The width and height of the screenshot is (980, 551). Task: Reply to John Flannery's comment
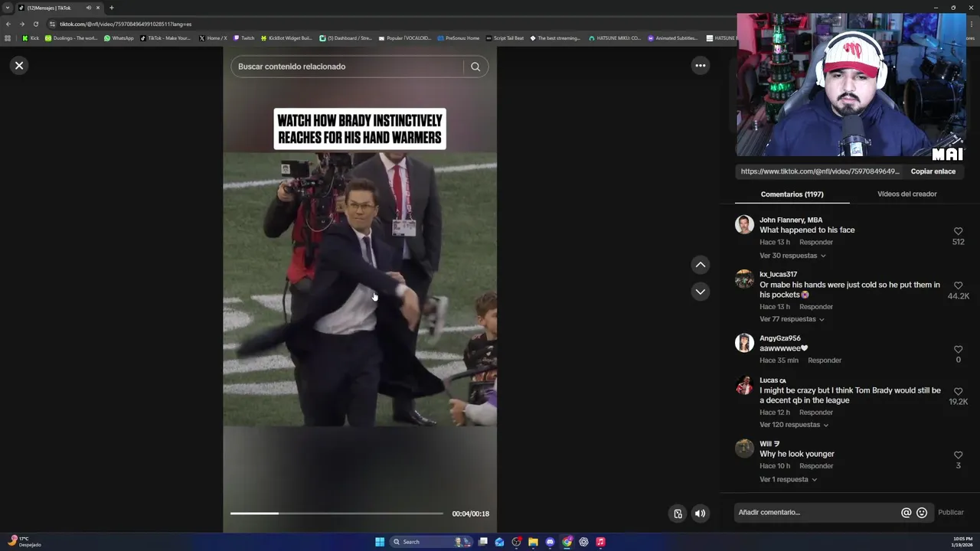coord(816,243)
